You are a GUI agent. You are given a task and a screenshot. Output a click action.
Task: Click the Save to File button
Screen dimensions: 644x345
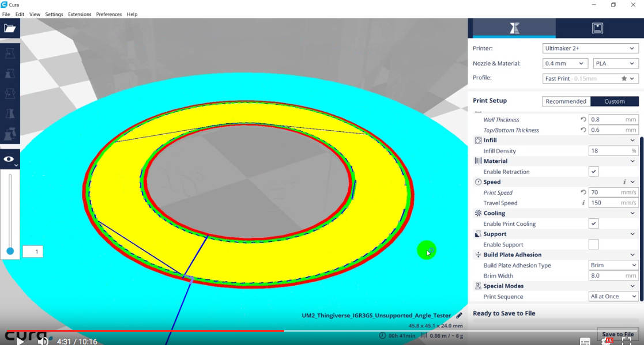pyautogui.click(x=617, y=334)
